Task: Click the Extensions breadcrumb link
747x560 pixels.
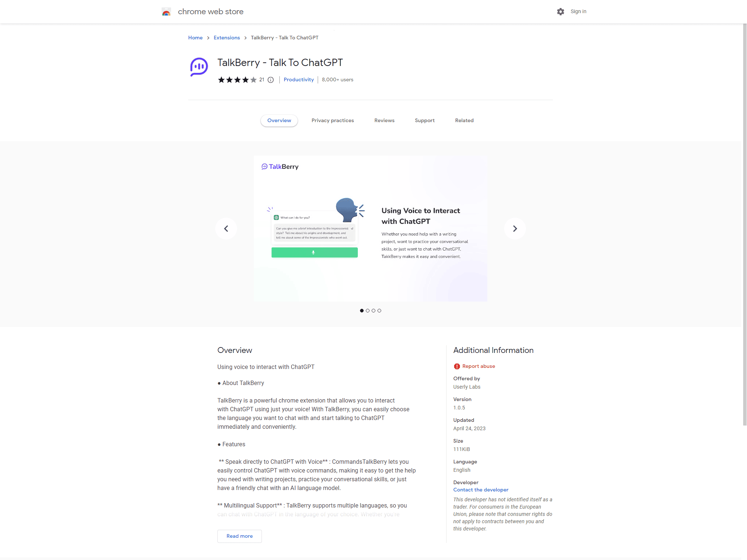Action: coord(227,38)
